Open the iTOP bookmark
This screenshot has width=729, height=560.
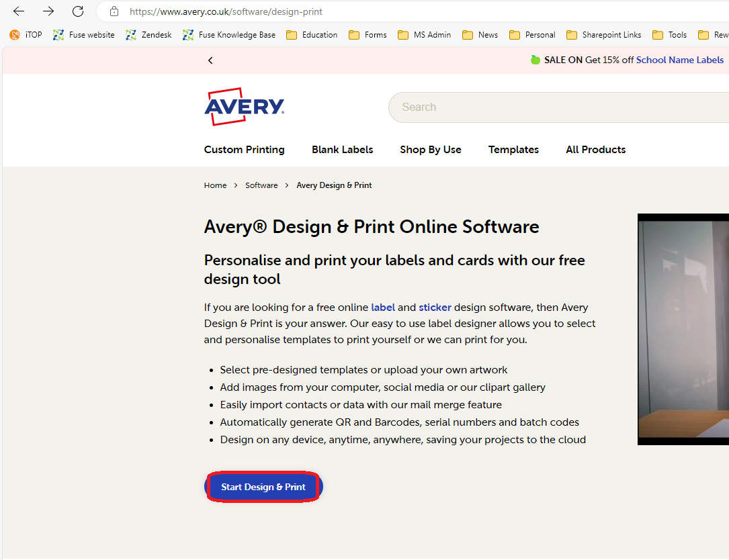pyautogui.click(x=26, y=35)
